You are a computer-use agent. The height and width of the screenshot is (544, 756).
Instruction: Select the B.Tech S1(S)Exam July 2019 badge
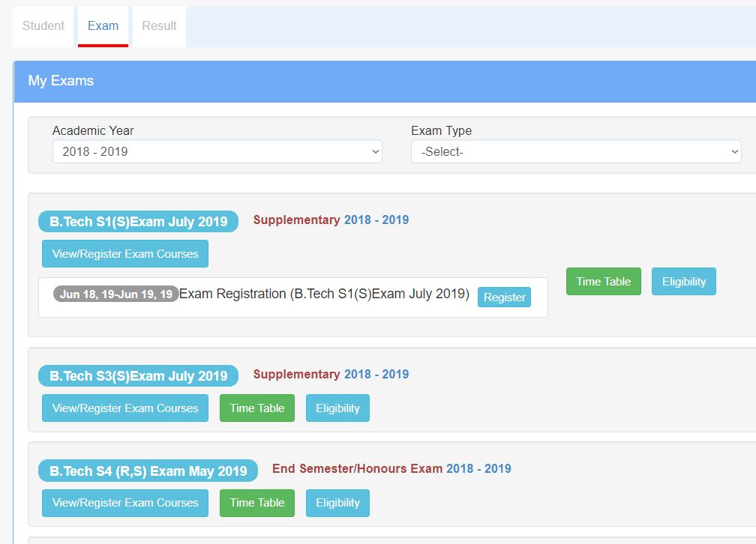coord(138,220)
